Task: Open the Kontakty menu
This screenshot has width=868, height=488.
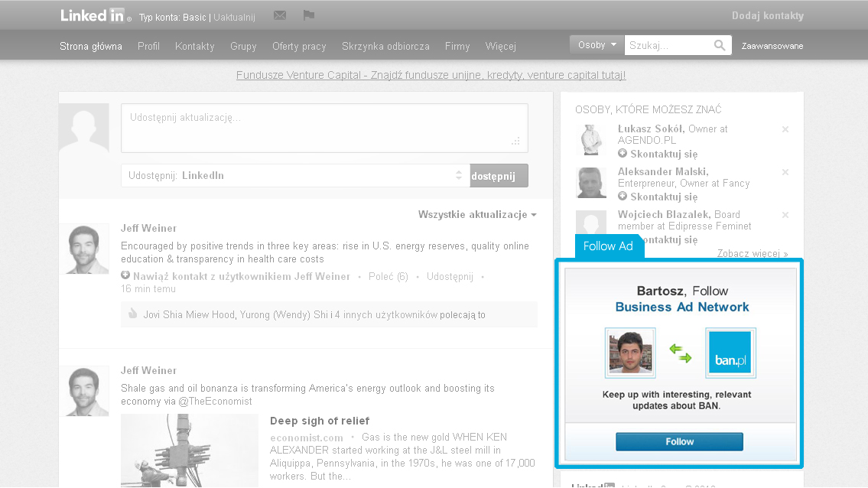Action: 194,46
